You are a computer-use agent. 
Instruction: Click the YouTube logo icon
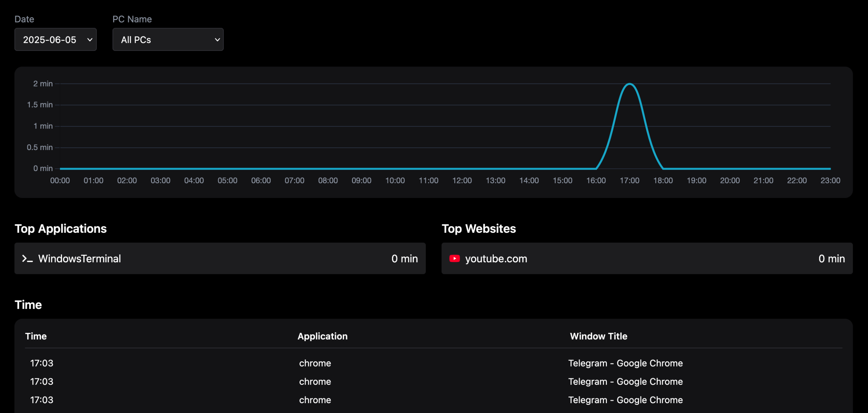pyautogui.click(x=454, y=259)
